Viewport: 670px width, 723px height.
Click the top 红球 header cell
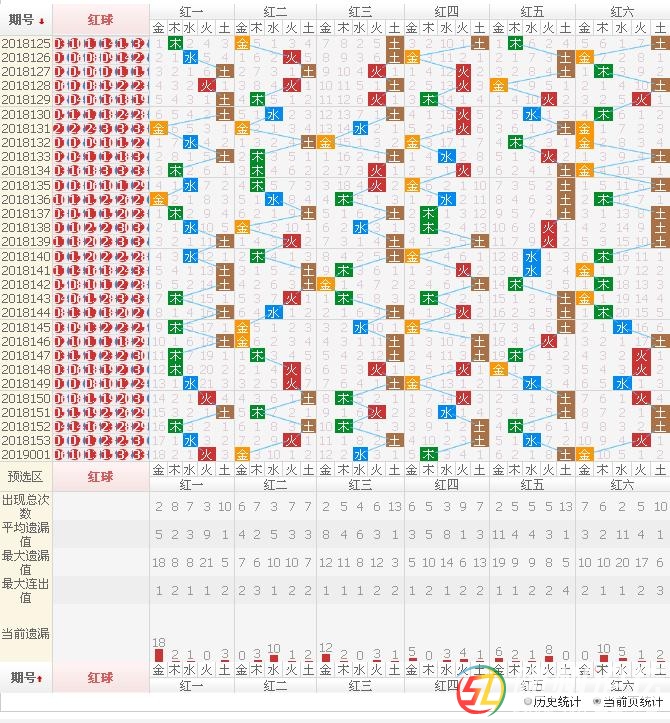100,19
